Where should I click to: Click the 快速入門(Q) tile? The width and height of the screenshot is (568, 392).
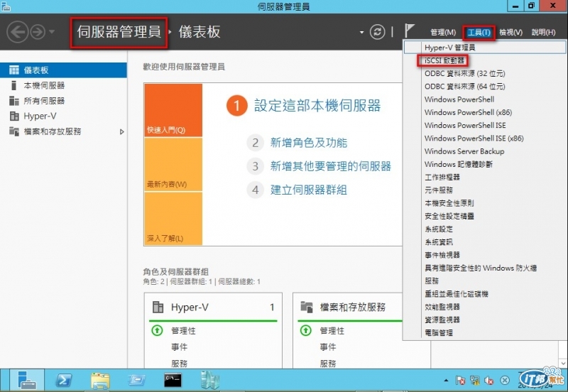(173, 110)
